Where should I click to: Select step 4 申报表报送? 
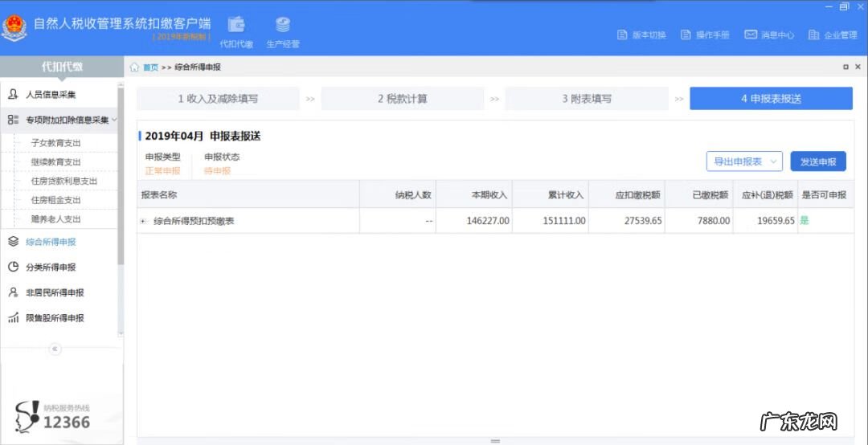coord(771,99)
